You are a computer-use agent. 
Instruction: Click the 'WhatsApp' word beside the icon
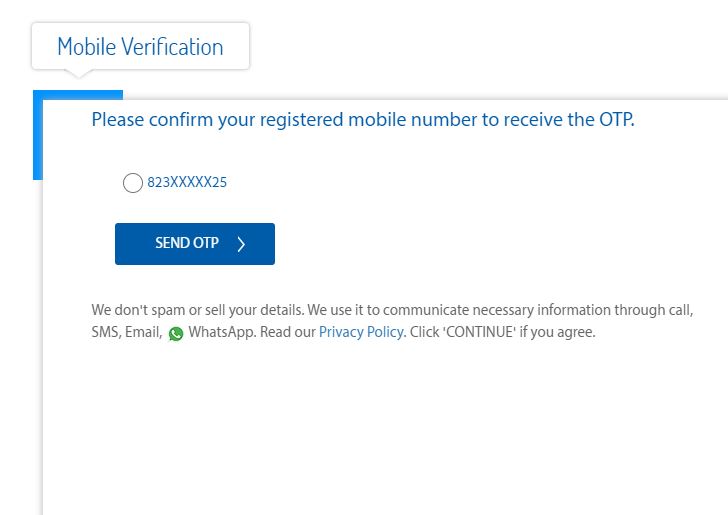[221, 332]
